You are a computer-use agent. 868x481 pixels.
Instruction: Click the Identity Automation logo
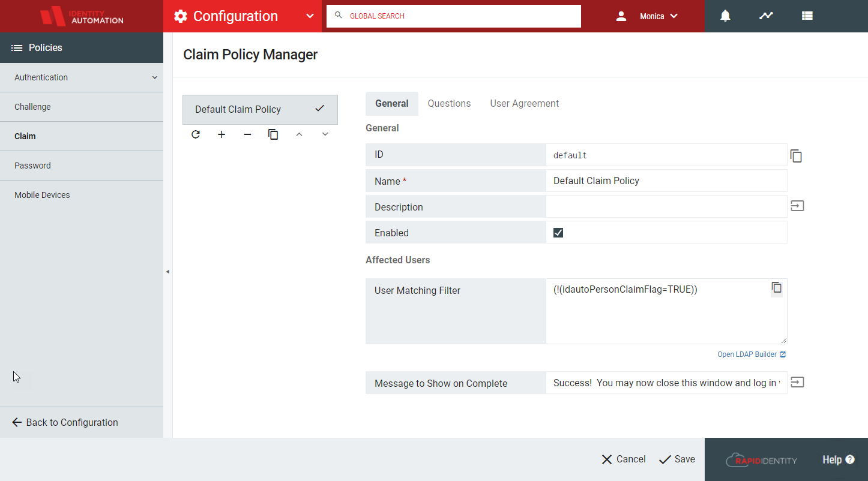pos(82,16)
